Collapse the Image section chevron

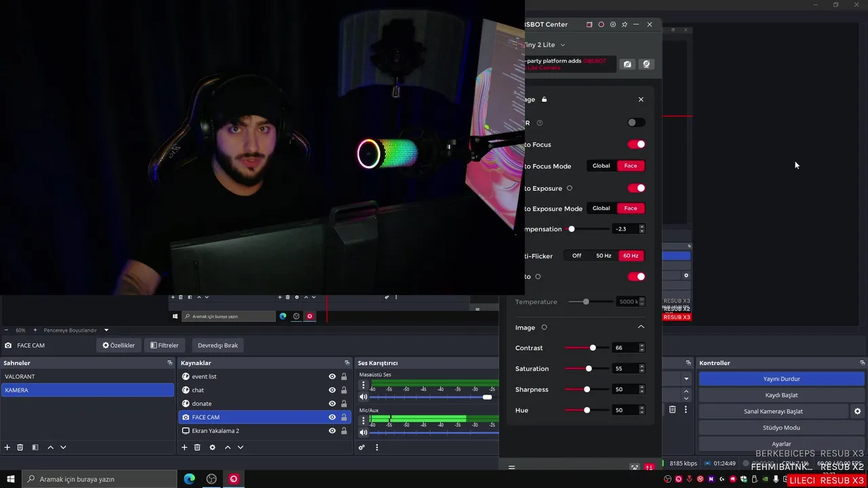click(641, 327)
